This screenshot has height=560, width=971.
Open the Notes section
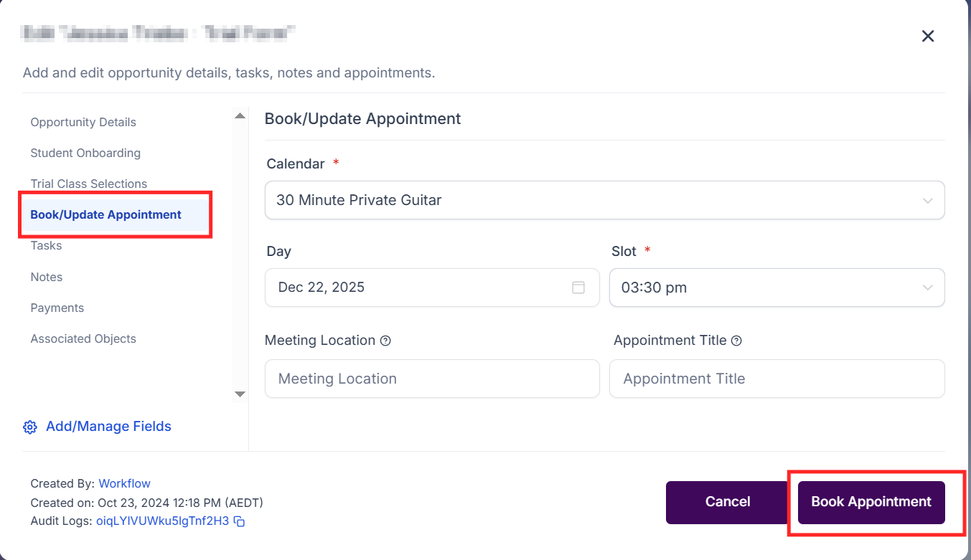[46, 277]
